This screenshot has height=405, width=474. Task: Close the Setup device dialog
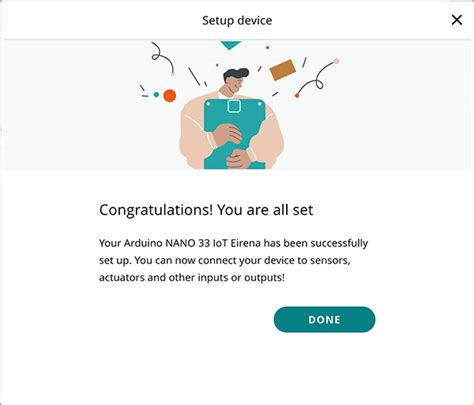coord(457,20)
